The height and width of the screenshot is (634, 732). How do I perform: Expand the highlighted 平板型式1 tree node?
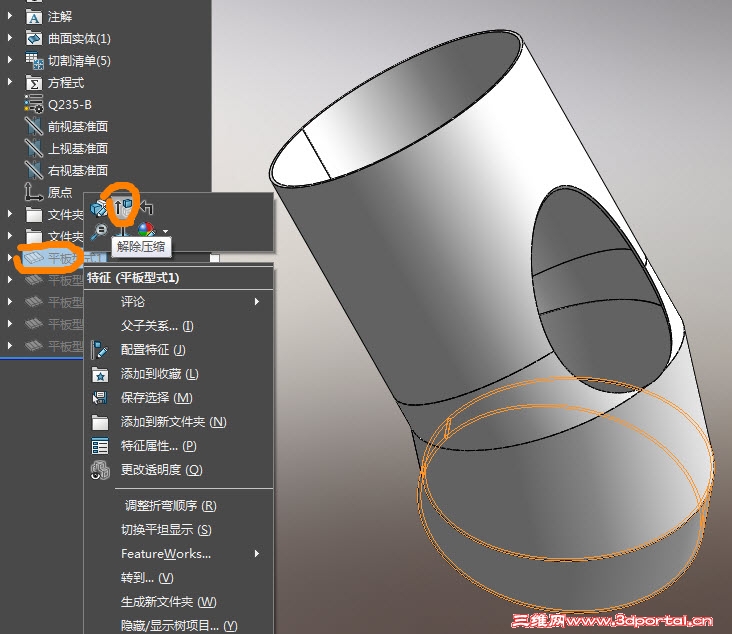pyautogui.click(x=10, y=257)
